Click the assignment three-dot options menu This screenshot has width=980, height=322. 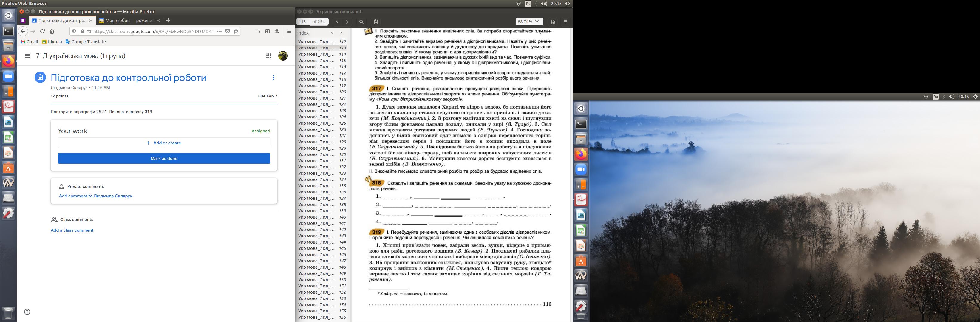click(x=273, y=78)
